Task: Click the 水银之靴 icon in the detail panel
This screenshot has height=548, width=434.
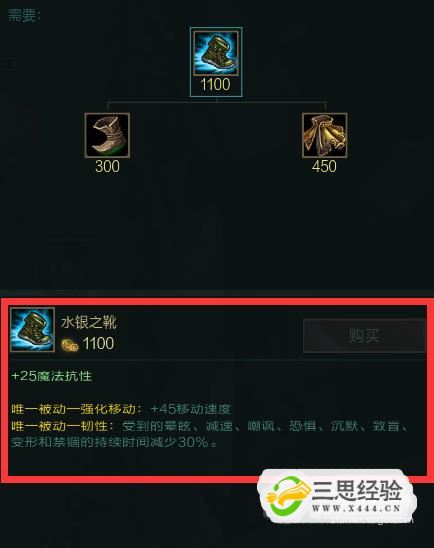Action: (32, 329)
